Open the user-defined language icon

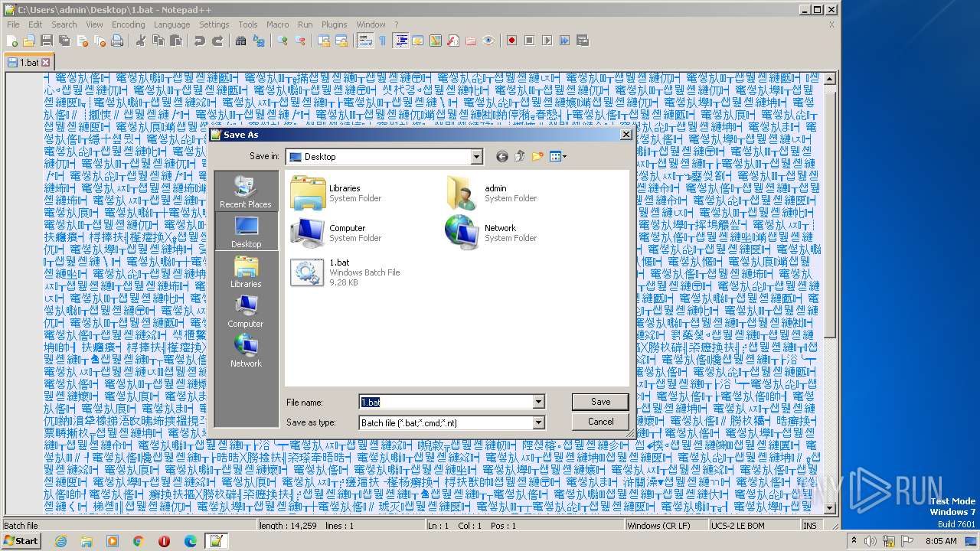tap(418, 41)
